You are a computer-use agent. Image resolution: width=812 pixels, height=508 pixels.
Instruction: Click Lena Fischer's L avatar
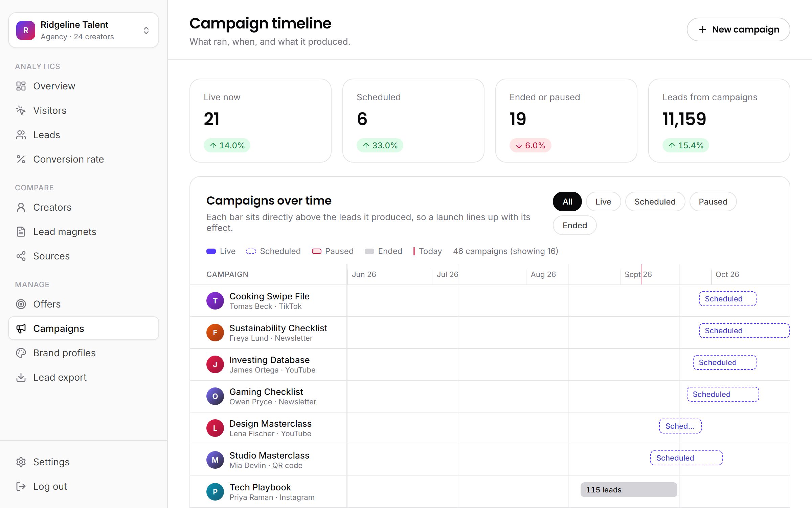click(x=215, y=428)
